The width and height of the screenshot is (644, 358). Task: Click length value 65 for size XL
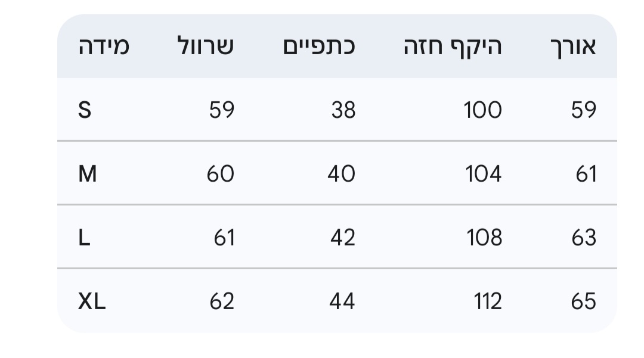coord(583,301)
